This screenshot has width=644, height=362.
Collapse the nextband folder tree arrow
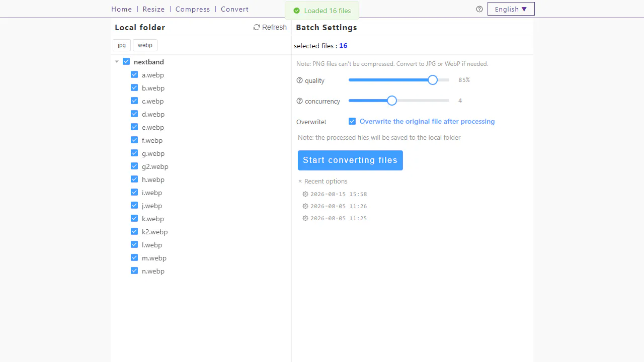(x=117, y=62)
